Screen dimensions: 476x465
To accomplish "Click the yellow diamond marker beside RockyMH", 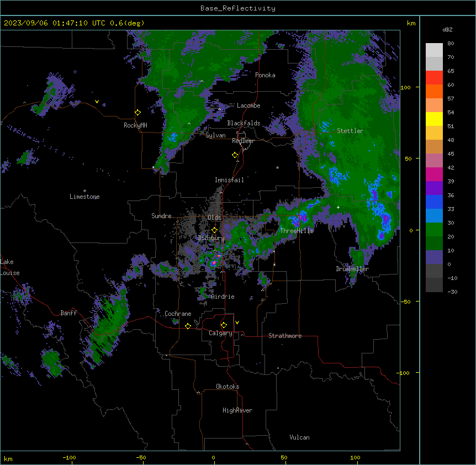I will coord(138,113).
